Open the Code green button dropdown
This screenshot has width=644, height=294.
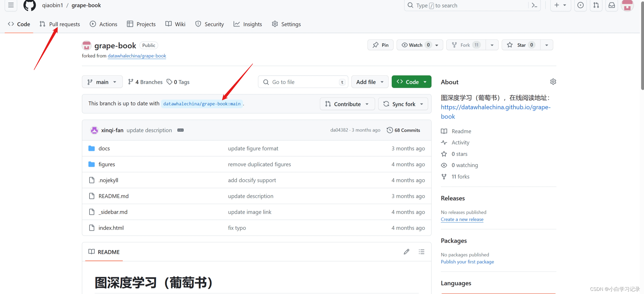(x=425, y=82)
